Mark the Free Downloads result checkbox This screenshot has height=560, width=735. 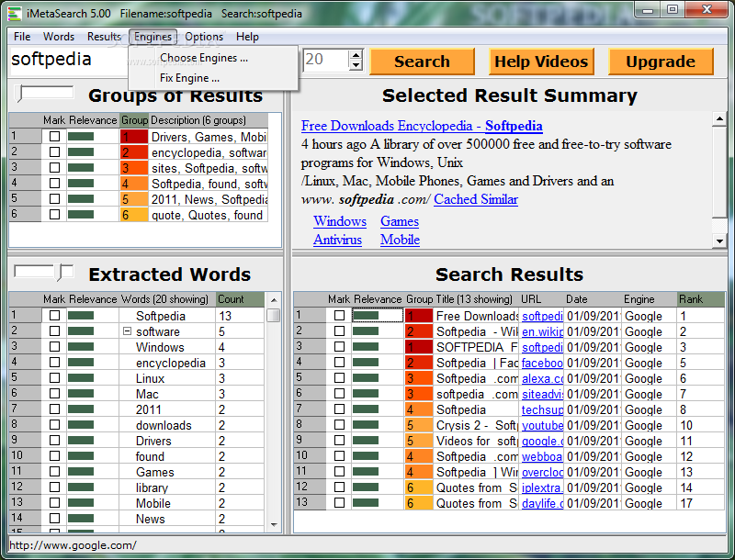click(340, 316)
